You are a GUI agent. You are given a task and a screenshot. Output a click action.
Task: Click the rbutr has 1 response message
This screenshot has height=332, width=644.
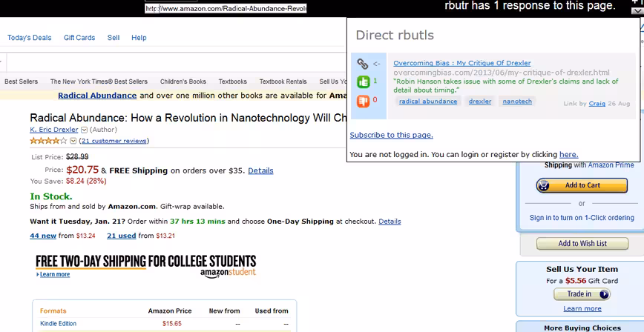[x=530, y=6]
